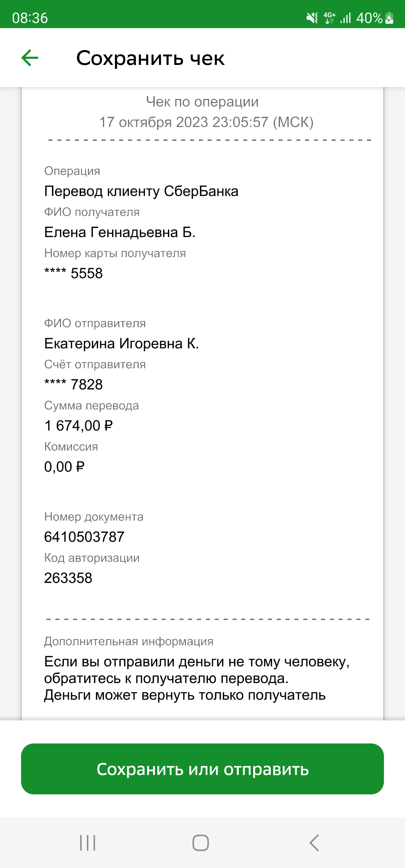Tap the Android home button icon
405x868 pixels.
201,843
